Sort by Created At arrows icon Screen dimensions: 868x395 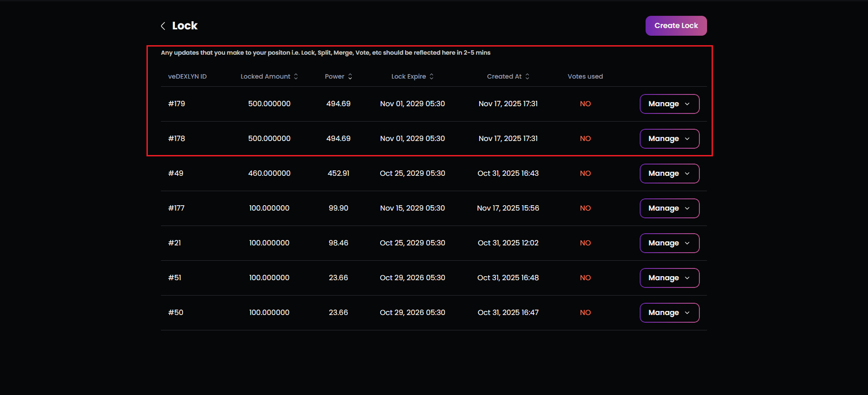click(527, 76)
